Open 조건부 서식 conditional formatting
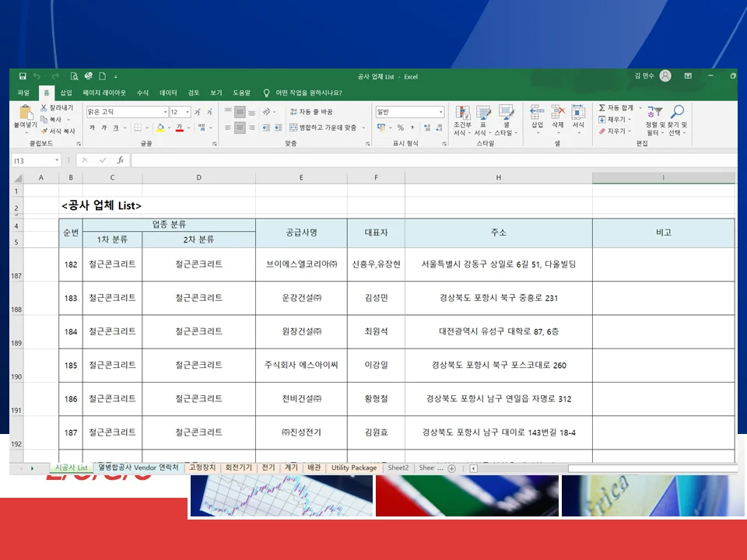The height and width of the screenshot is (560, 747). click(x=462, y=121)
